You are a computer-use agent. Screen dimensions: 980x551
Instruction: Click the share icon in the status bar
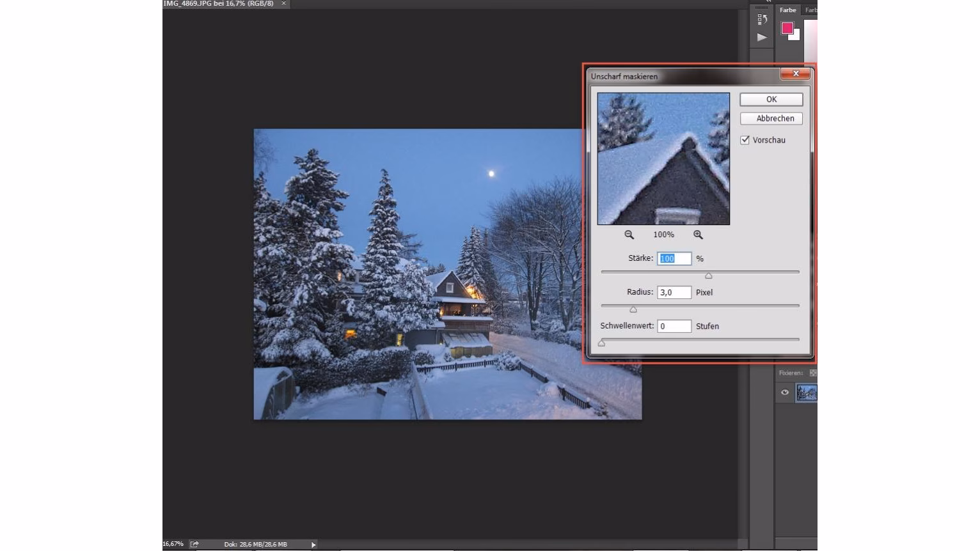click(194, 544)
